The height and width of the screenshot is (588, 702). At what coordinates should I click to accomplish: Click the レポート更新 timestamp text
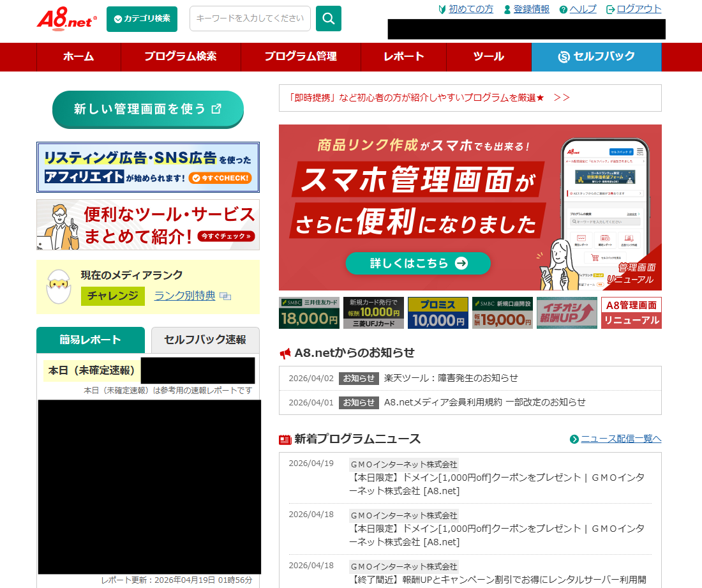click(x=176, y=580)
